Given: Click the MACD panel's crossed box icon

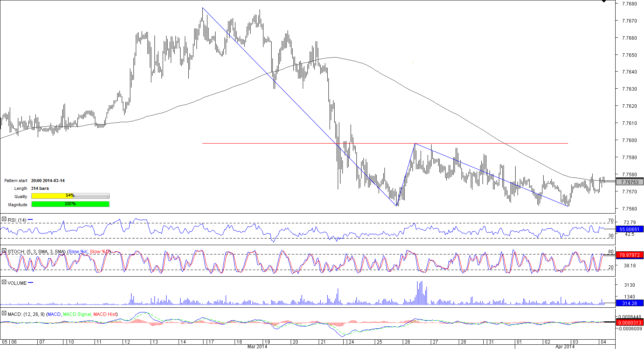Looking at the screenshot, I should pyautogui.click(x=4, y=314).
